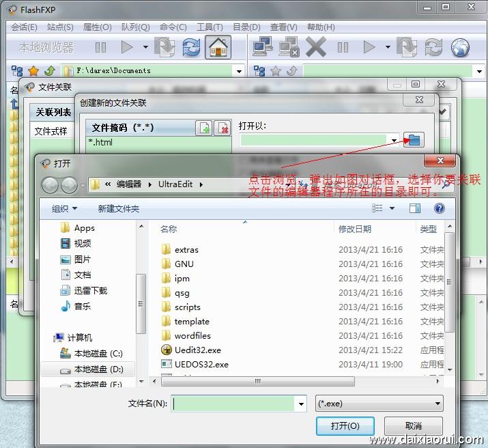
Task: Open the 帮助(H) menu
Action: [321, 27]
